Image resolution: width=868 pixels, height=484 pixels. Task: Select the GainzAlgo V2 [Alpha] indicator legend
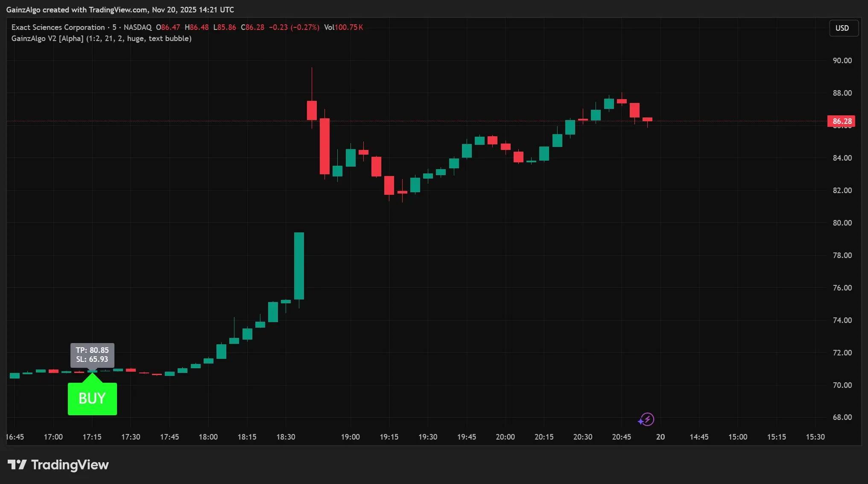(101, 38)
